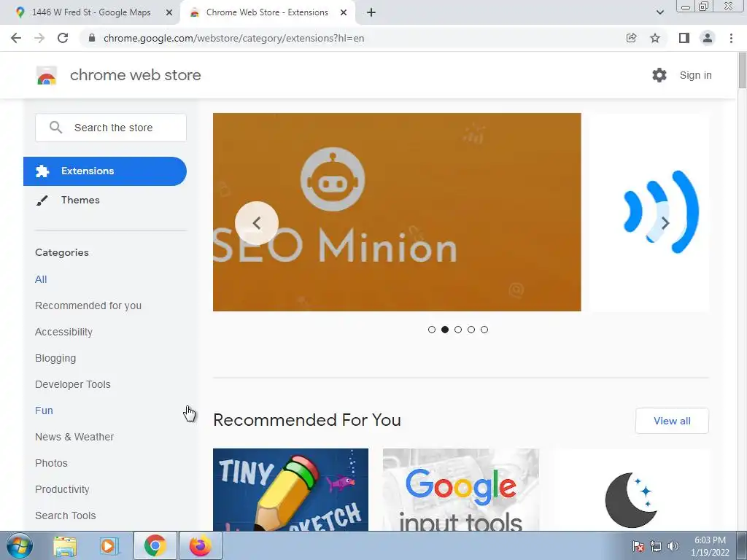Select first carousel dot indicator
747x560 pixels.
click(x=432, y=330)
